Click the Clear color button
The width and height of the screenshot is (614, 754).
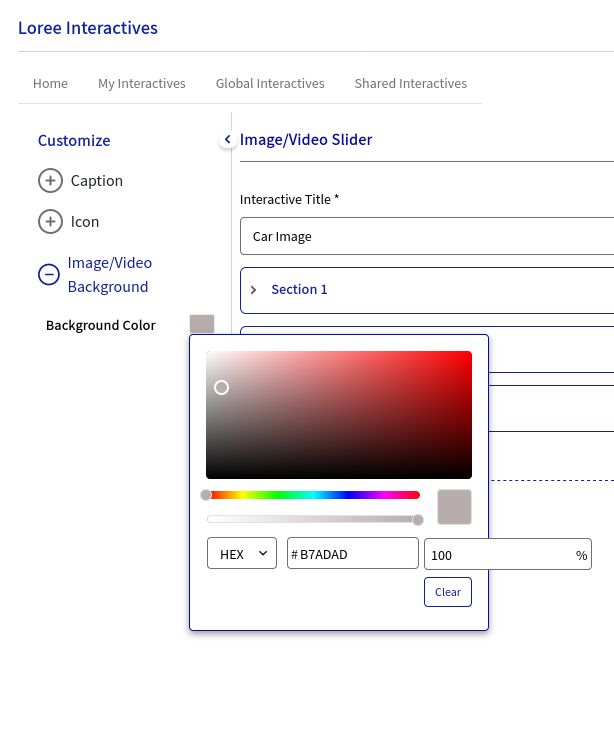tap(448, 592)
